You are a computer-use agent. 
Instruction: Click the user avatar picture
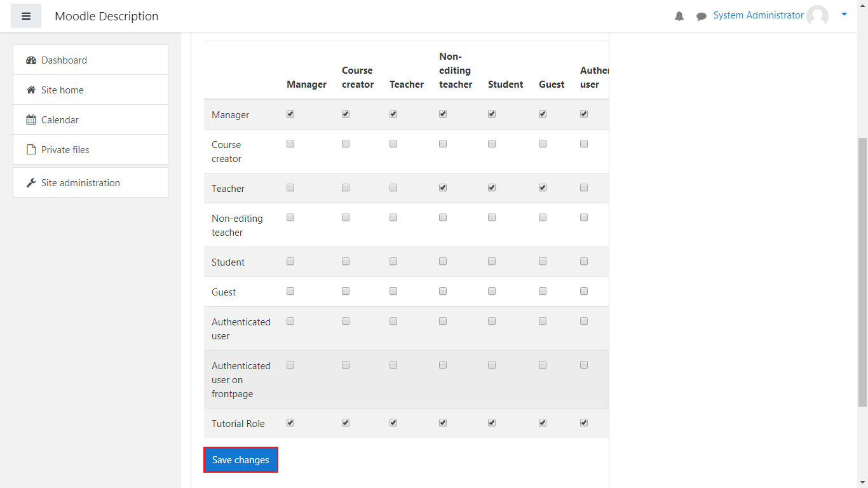[817, 16]
